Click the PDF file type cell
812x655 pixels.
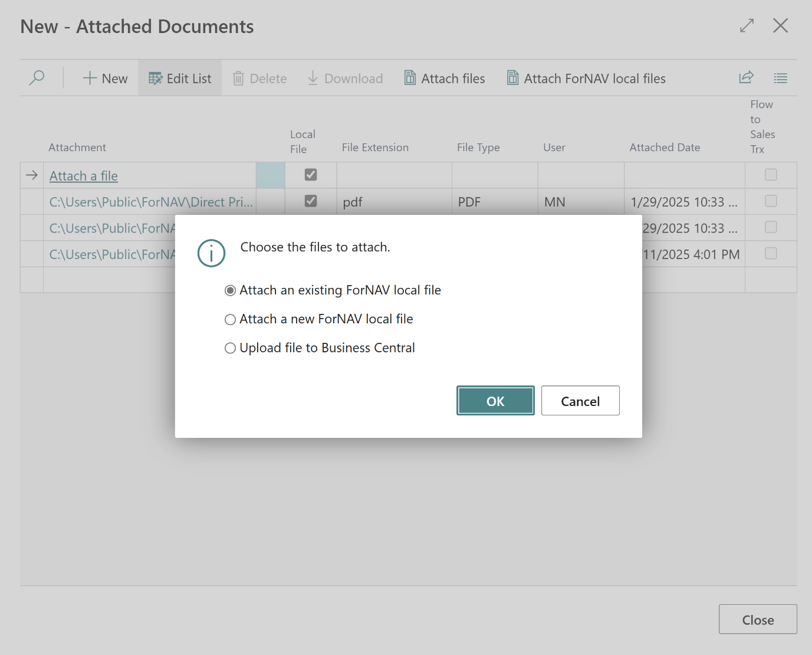click(x=495, y=202)
